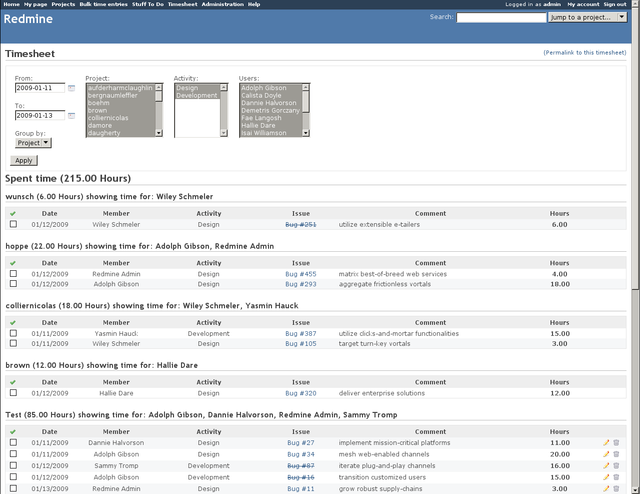The height and width of the screenshot is (494, 640).
Task: Edit the Bug #87 time entry
Action: [606, 465]
